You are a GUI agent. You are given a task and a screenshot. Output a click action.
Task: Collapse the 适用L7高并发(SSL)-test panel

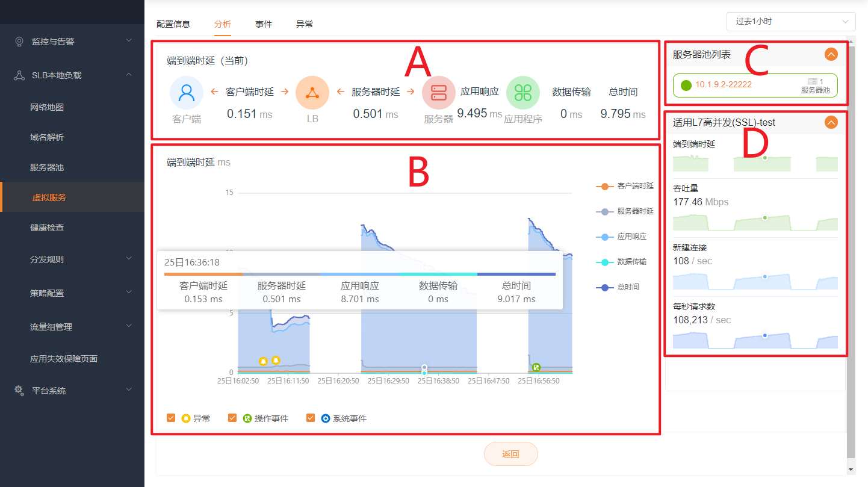click(831, 122)
